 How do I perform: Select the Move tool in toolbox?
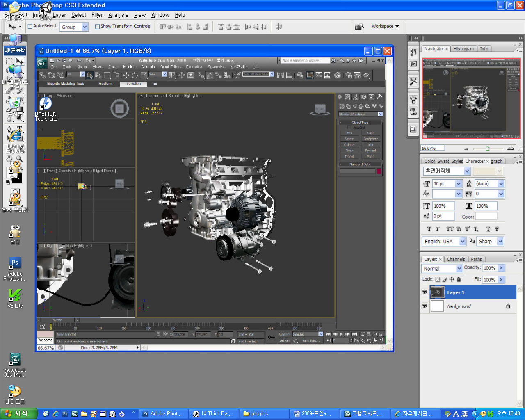point(20,61)
